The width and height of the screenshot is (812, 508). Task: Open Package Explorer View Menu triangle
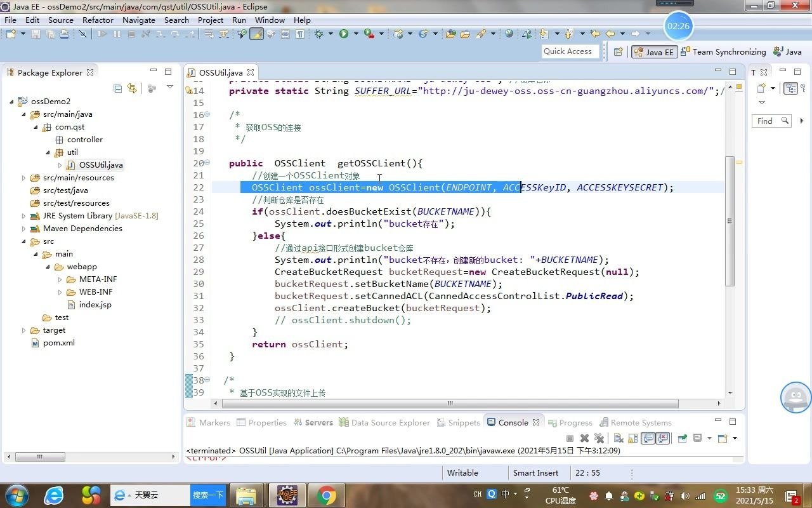click(x=169, y=88)
